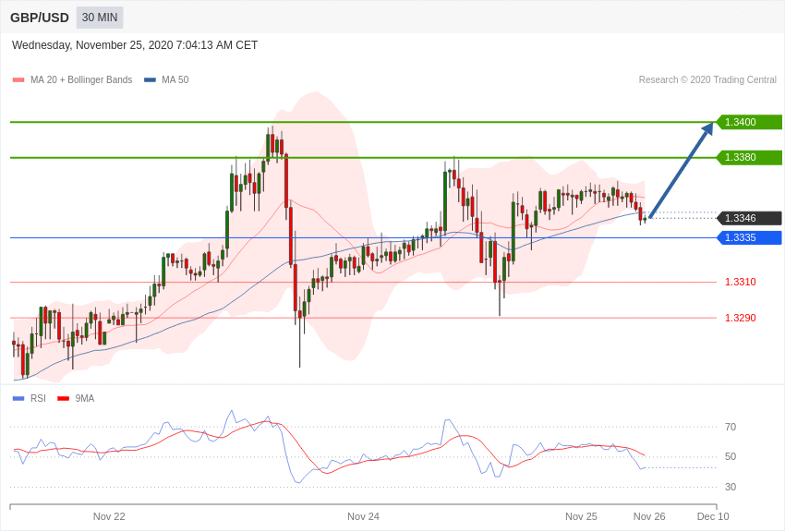Select the RSI legend label

coord(38,398)
